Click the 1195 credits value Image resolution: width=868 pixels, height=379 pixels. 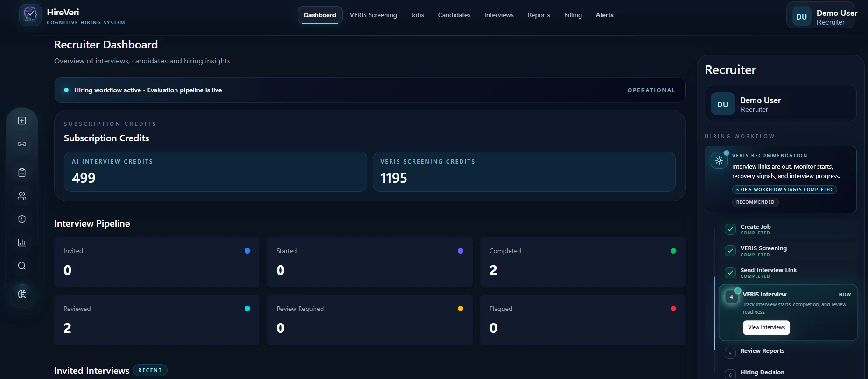tap(393, 178)
